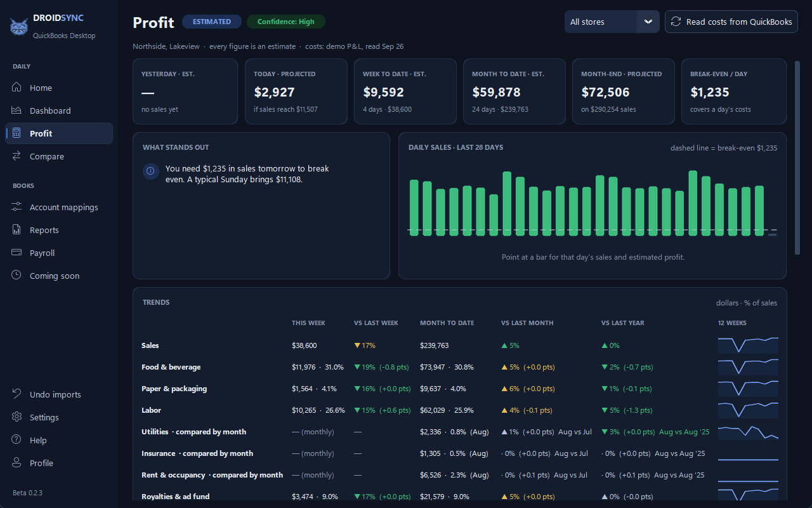Click the Month-end Projected $72,506 card
The image size is (812, 508).
pyautogui.click(x=623, y=91)
